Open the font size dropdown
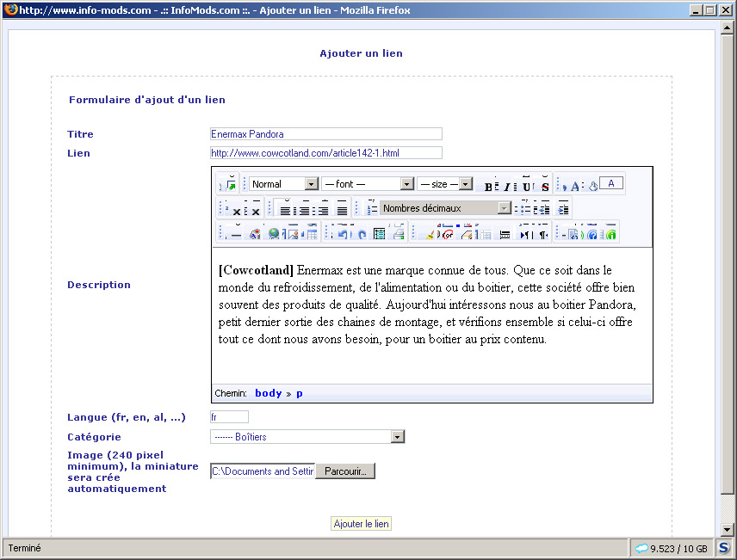737x560 pixels. click(x=444, y=184)
